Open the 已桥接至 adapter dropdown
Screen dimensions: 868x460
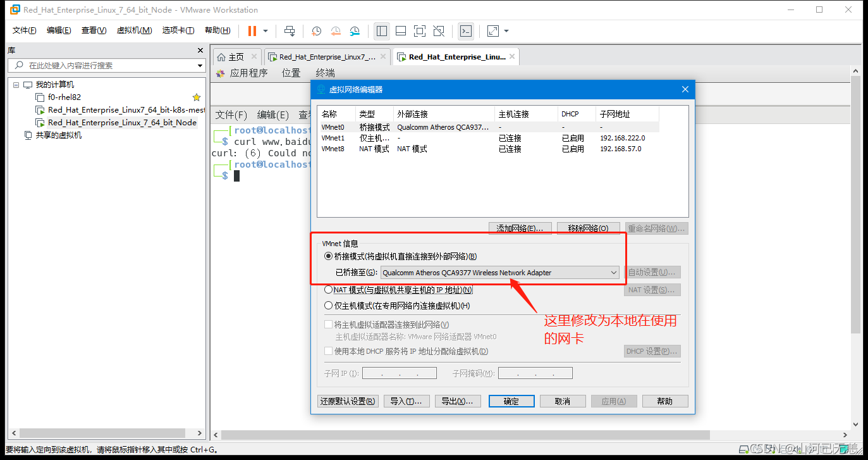pyautogui.click(x=500, y=273)
